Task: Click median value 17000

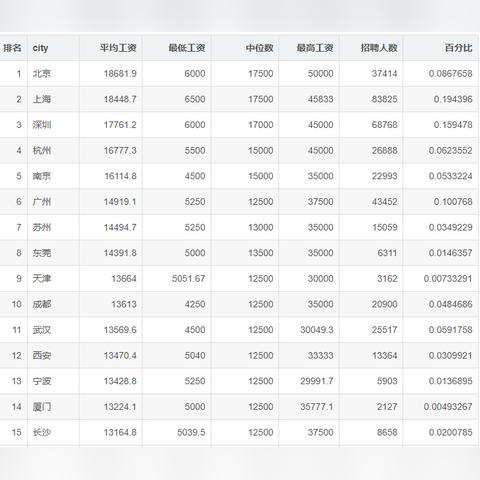Action: tap(261, 125)
